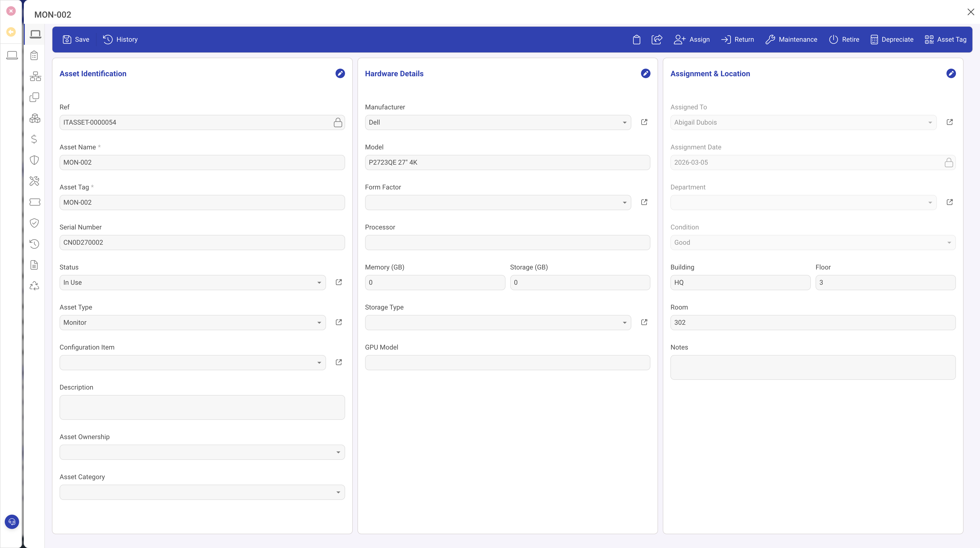Expand the Condition dropdown showing Good
980x548 pixels.
[949, 242]
